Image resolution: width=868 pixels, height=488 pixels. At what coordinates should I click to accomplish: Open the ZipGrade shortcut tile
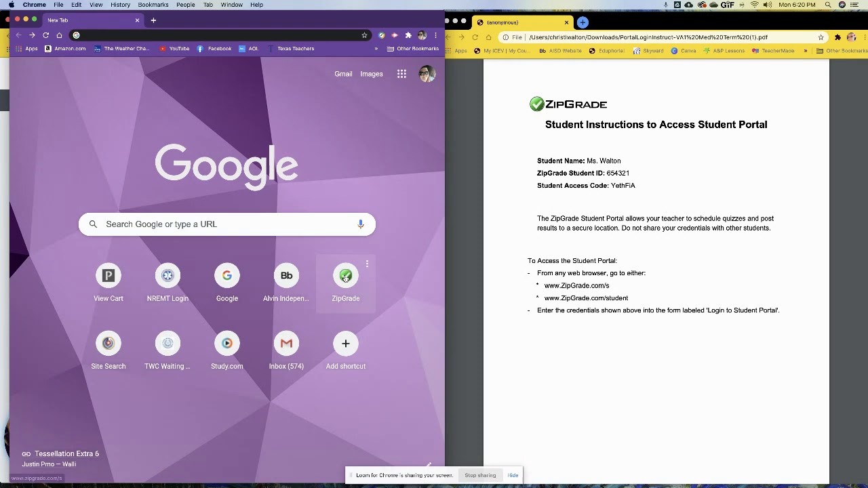coord(345,283)
